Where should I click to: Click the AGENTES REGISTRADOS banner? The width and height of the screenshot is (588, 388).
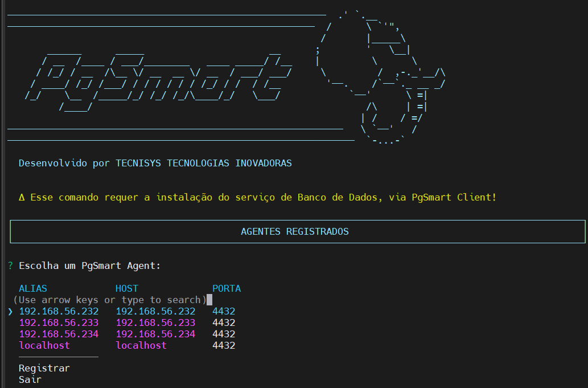click(x=298, y=231)
